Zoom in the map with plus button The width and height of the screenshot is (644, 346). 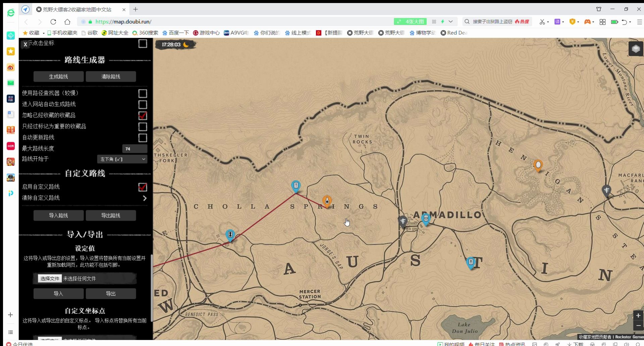[638, 315]
